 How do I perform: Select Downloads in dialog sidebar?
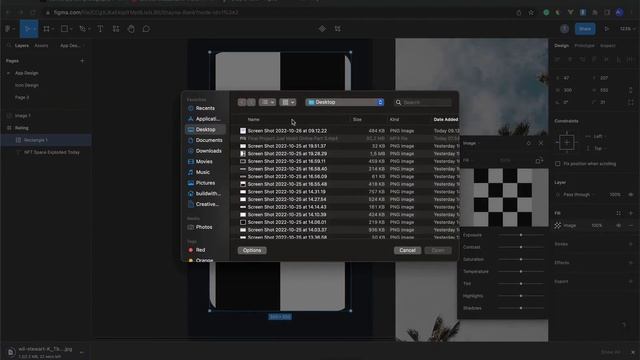(205, 151)
